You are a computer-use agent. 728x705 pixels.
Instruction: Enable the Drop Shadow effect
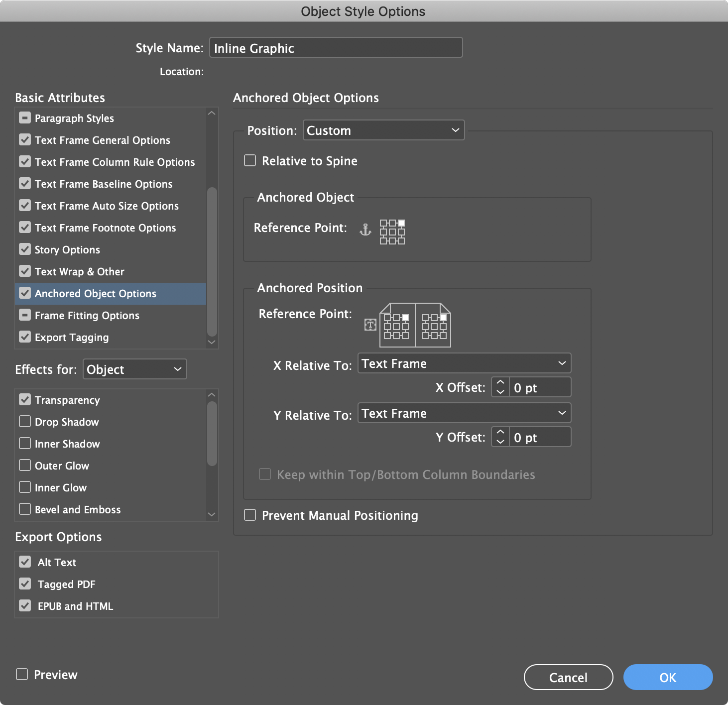[25, 422]
